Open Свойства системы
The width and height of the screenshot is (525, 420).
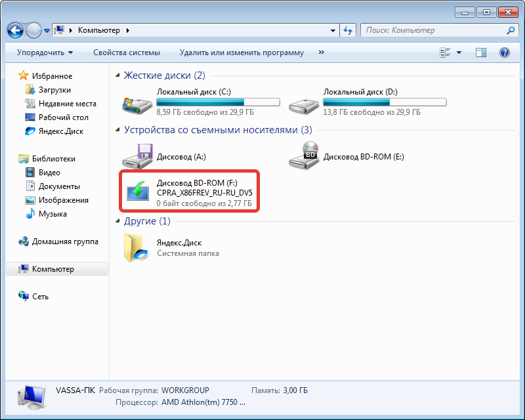(x=127, y=52)
